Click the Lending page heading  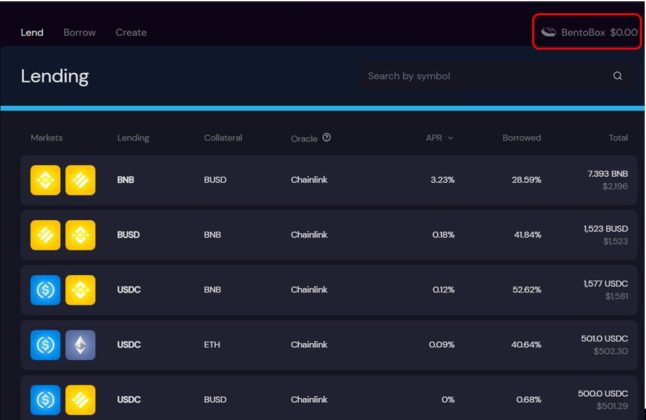[x=55, y=77]
